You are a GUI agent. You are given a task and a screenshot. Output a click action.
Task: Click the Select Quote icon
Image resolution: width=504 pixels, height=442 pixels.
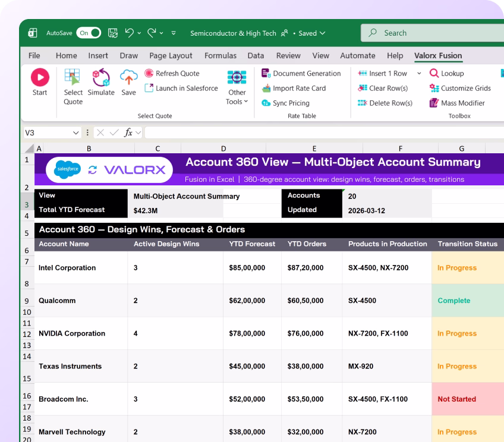[x=73, y=77]
